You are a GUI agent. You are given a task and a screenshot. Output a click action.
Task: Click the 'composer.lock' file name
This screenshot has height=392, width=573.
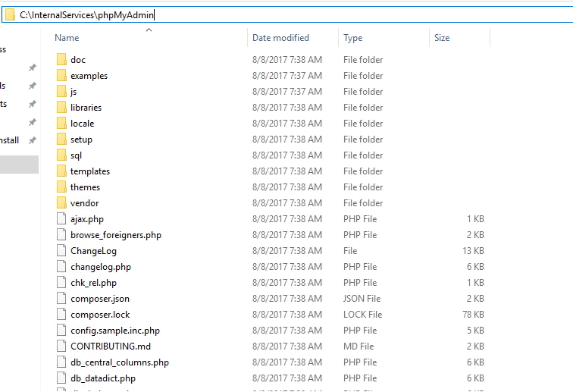[x=100, y=315]
